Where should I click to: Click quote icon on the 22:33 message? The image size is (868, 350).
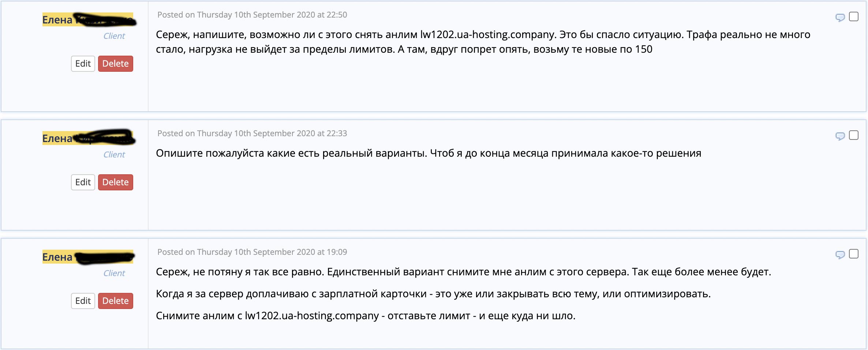[x=840, y=136]
